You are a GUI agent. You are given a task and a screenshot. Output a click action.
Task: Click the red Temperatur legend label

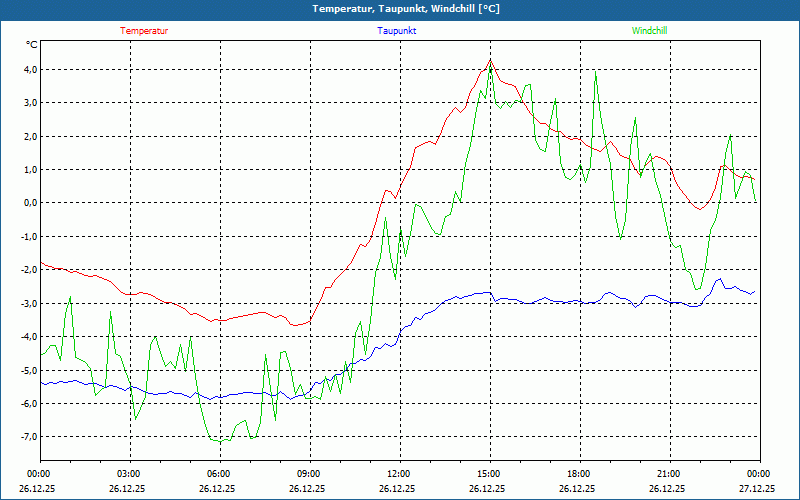tap(144, 31)
